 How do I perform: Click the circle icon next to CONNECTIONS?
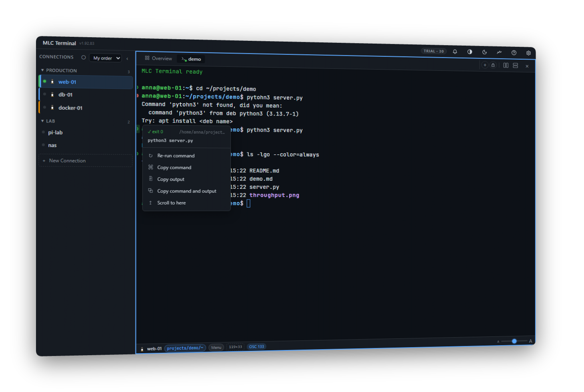(x=84, y=57)
